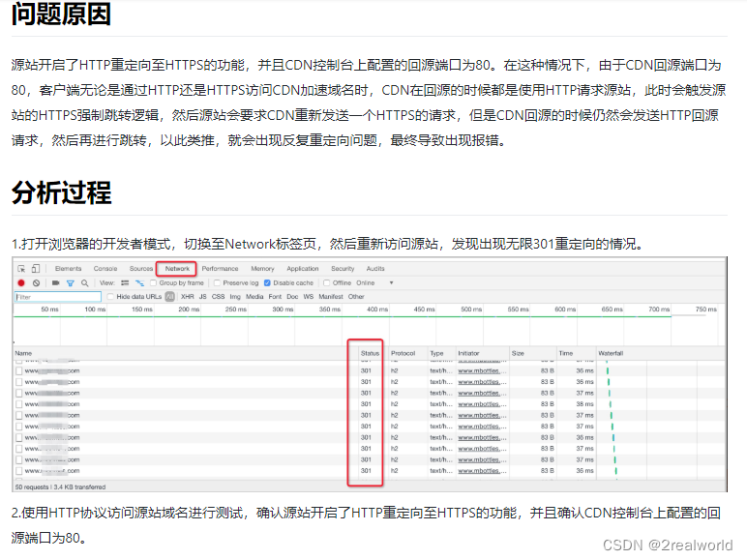Enable the Preserve log checkbox
Screen dimensions: 747x560
[x=218, y=282]
